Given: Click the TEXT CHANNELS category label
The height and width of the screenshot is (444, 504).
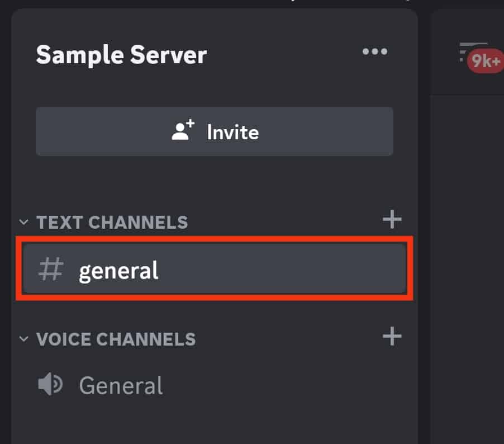Looking at the screenshot, I should click(x=112, y=222).
